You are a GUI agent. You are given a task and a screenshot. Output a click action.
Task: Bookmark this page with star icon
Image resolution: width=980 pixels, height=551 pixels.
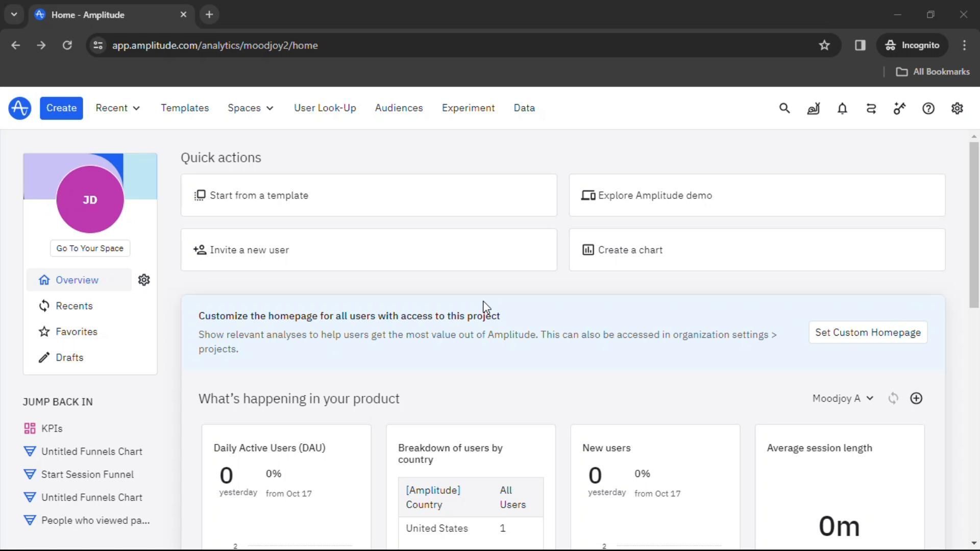click(824, 45)
